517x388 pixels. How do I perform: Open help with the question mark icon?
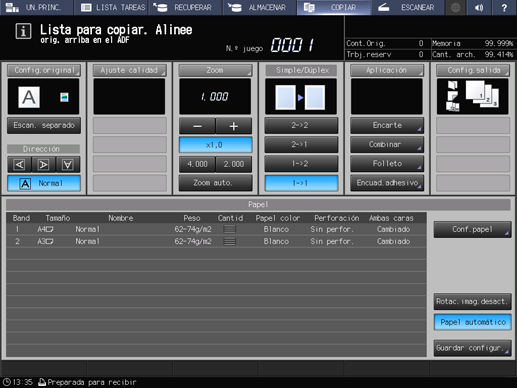coord(504,7)
